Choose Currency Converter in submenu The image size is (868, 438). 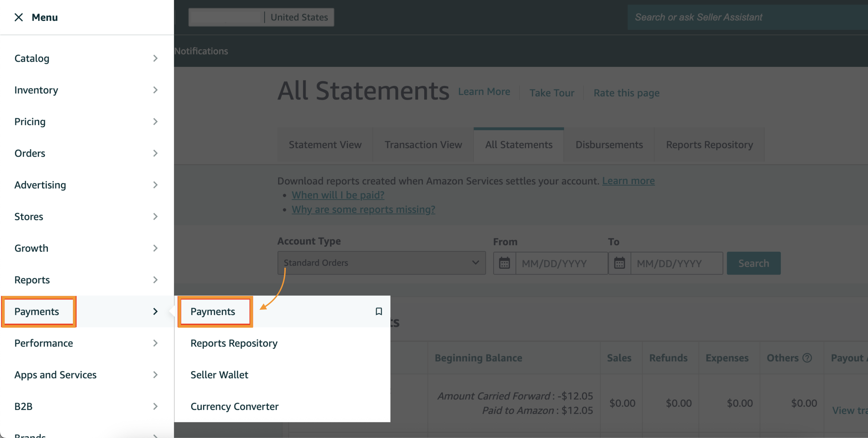tap(234, 406)
